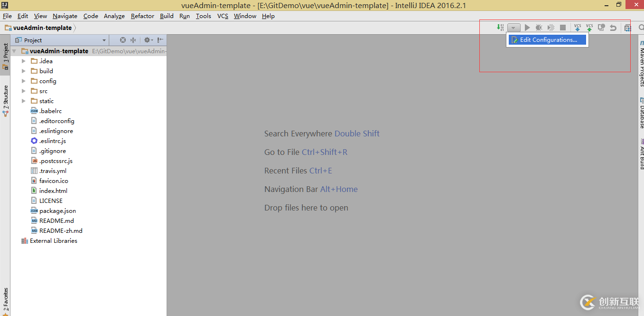
Task: Select LICENSE file
Action: pyautogui.click(x=47, y=201)
